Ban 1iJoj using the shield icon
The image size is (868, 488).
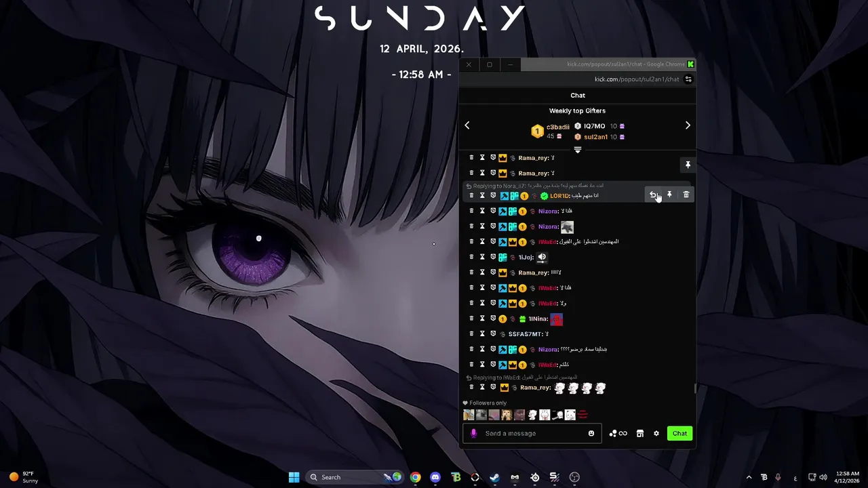point(493,257)
